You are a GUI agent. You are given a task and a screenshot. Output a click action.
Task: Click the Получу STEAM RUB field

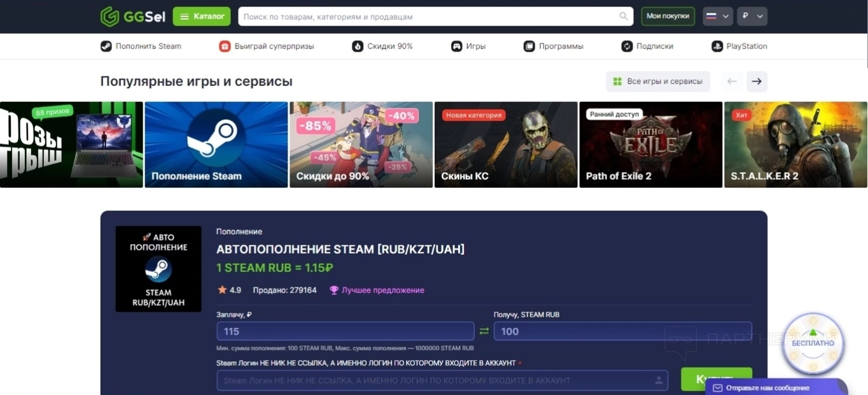(x=623, y=331)
